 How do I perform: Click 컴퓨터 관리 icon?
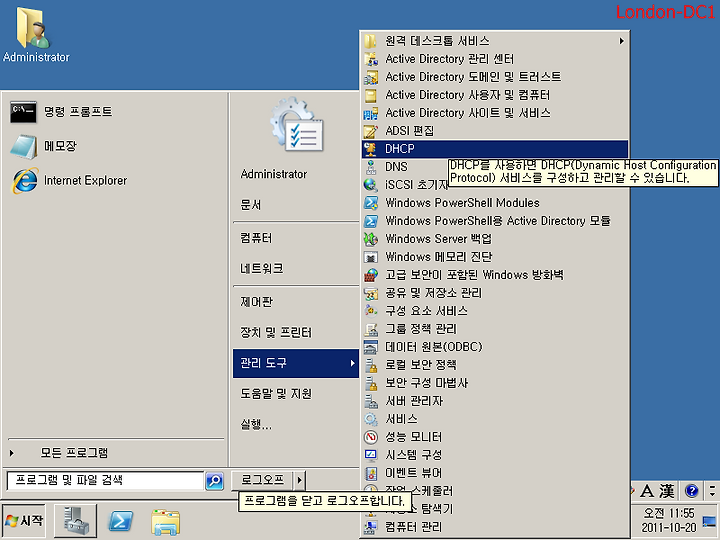371,527
